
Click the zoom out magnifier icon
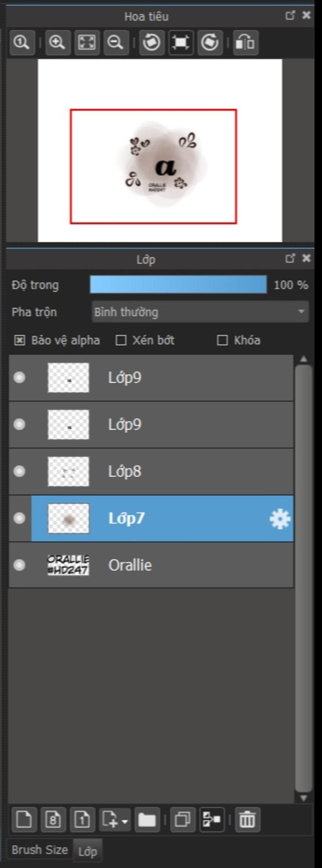tap(116, 42)
